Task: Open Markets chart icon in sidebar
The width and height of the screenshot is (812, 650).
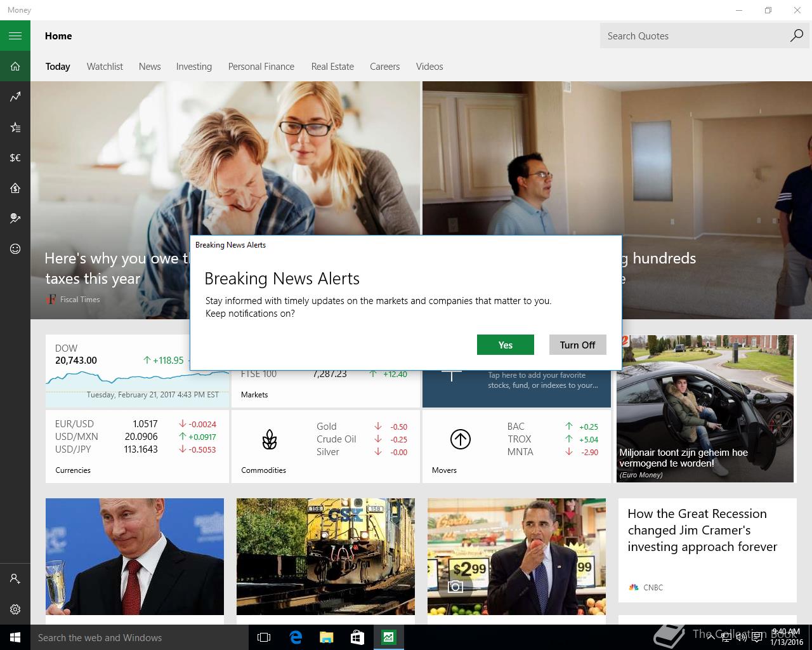Action: [15, 96]
